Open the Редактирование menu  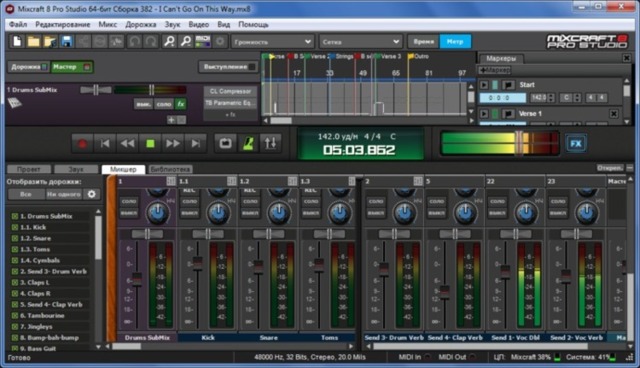[62, 24]
